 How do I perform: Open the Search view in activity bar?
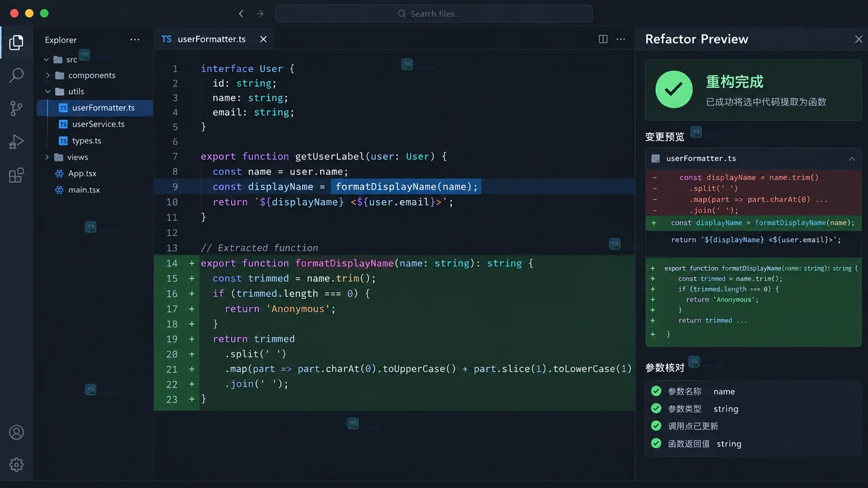tap(16, 75)
